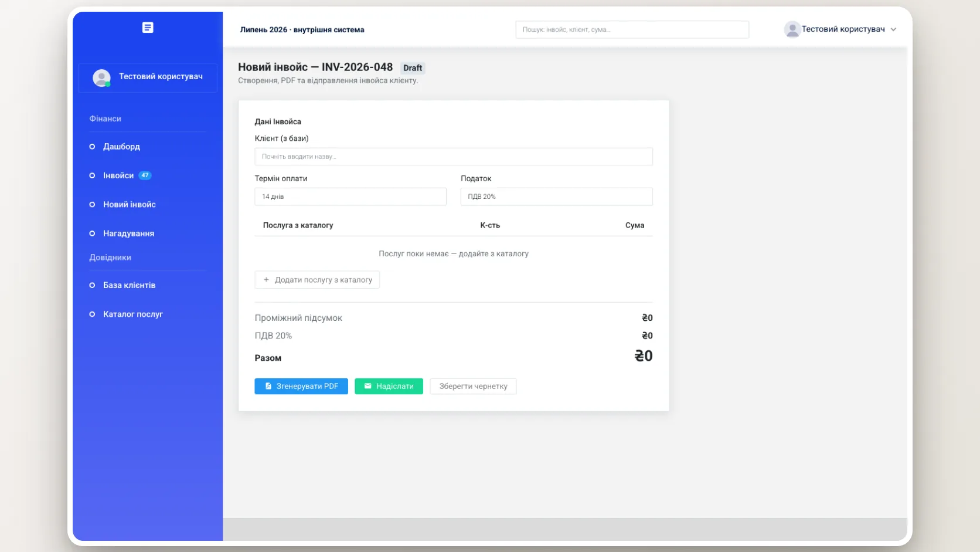980x552 pixels.
Task: Open the Клієнт (з бази) autocomplete field
Action: (x=454, y=157)
